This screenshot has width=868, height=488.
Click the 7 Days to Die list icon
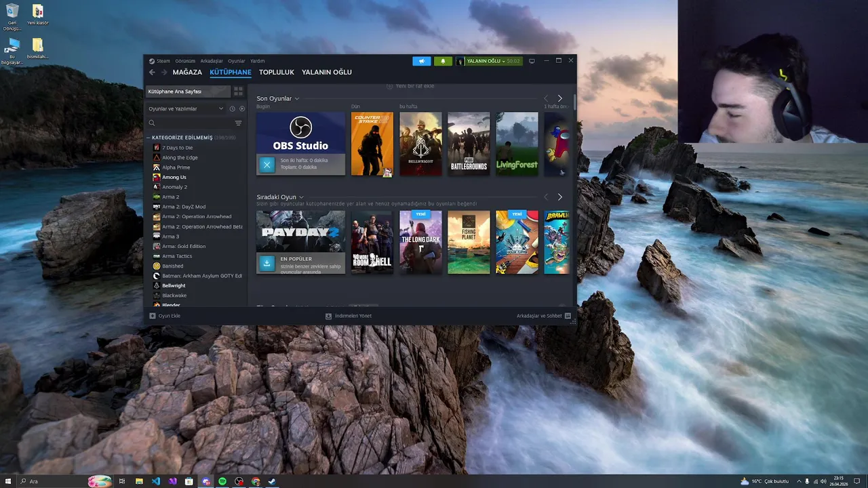[x=157, y=148]
